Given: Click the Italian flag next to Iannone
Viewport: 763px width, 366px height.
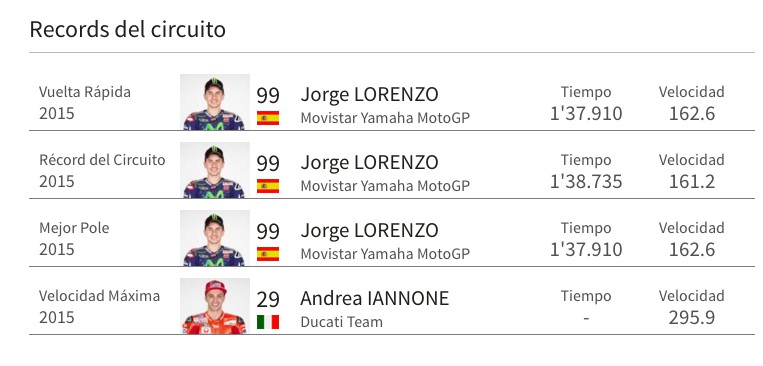Looking at the screenshot, I should [268, 322].
